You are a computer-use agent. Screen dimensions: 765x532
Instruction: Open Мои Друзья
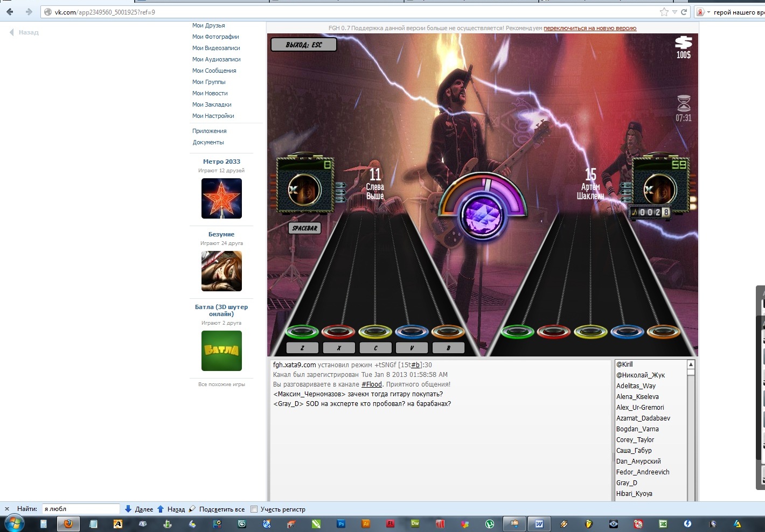(208, 25)
